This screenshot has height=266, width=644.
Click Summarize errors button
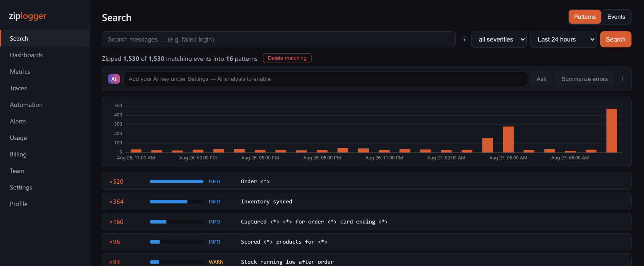coord(584,79)
